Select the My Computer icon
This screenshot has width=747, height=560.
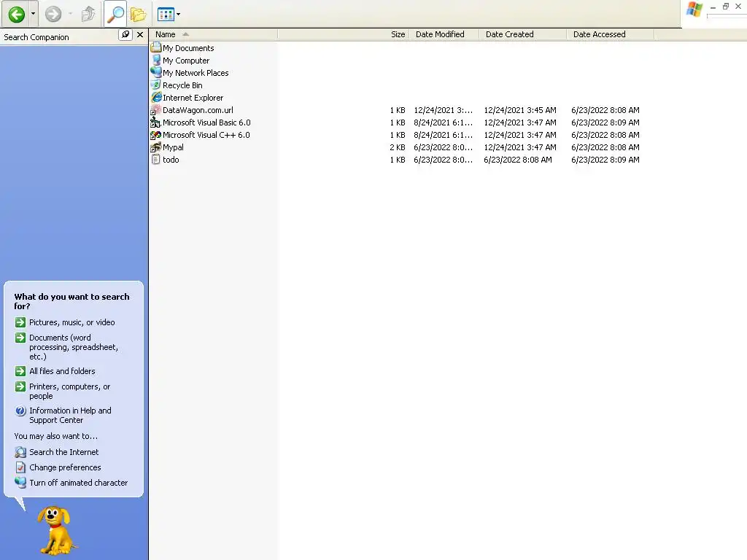click(x=156, y=60)
